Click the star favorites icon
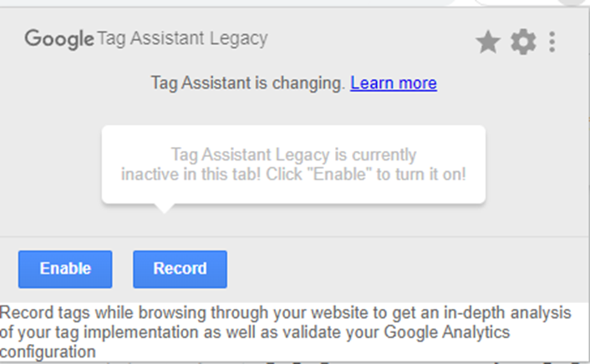The image size is (590, 364). (488, 42)
